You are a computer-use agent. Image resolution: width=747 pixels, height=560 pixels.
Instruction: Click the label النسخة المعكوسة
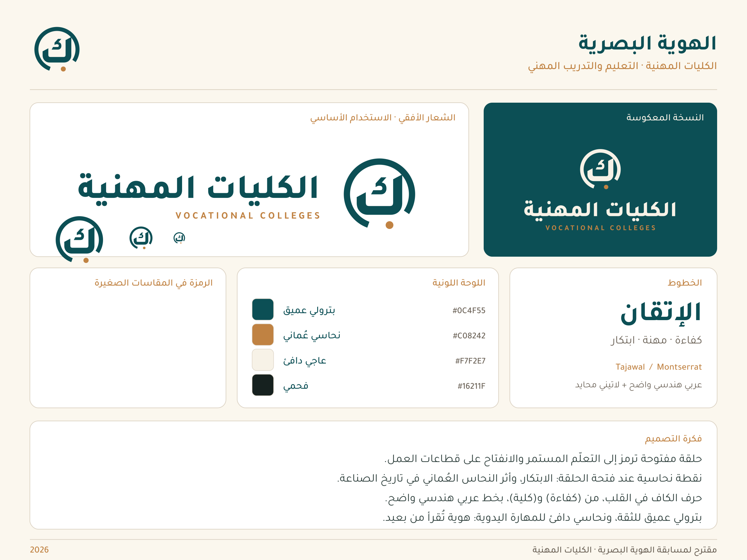pos(665,118)
